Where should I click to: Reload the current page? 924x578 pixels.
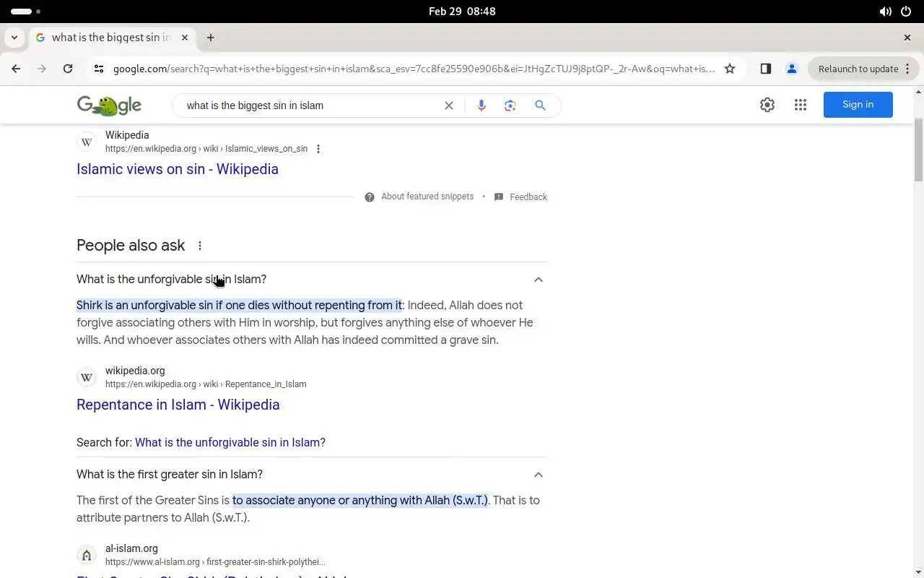coord(68,69)
